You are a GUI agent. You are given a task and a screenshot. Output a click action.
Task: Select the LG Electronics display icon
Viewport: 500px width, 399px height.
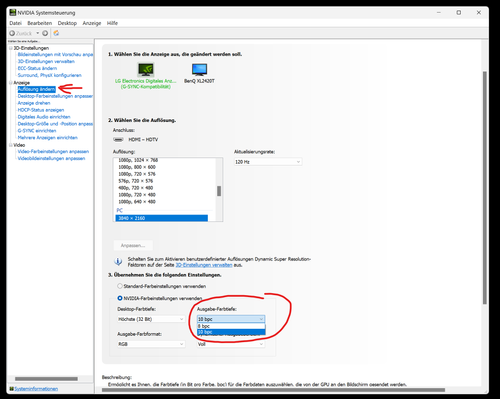tap(146, 70)
